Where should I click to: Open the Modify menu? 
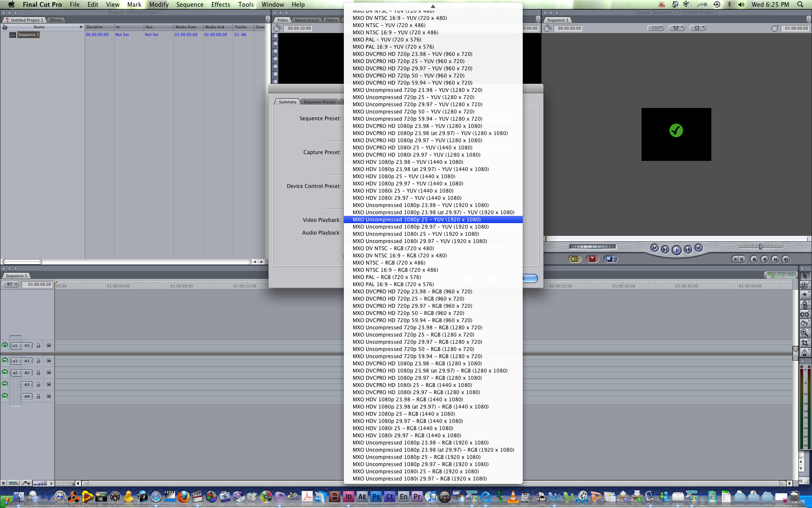coord(159,5)
